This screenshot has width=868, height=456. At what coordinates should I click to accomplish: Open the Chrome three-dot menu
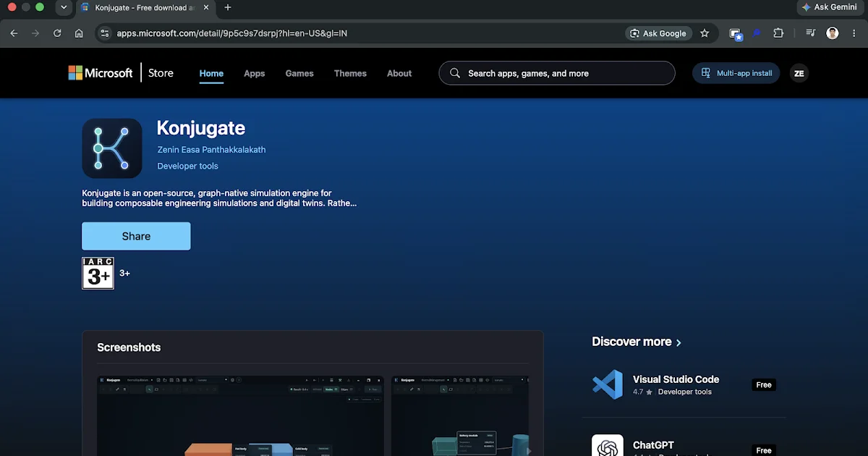coord(854,33)
